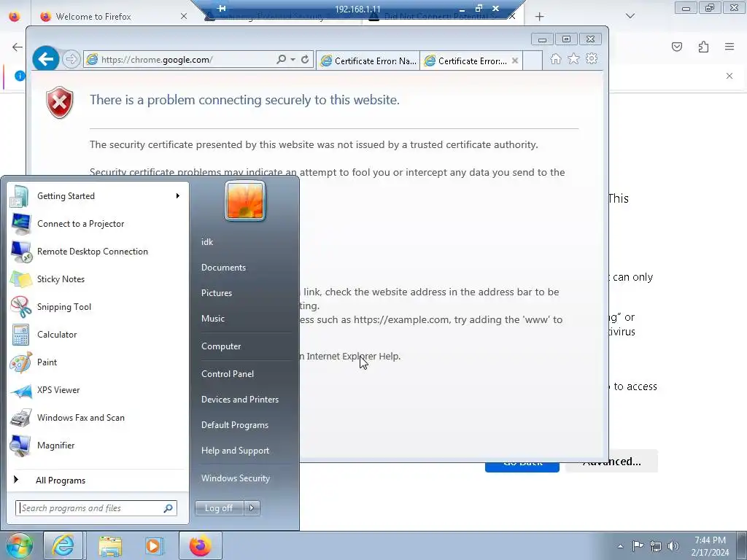Viewport: 747px width, 560px height.
Task: Open IE Favorites star icon
Action: tap(573, 58)
